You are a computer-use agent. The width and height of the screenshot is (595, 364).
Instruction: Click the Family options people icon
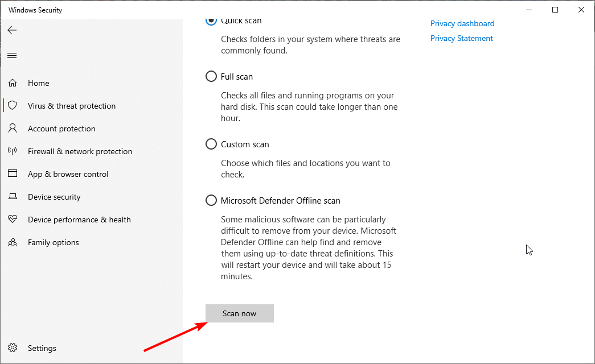(13, 242)
